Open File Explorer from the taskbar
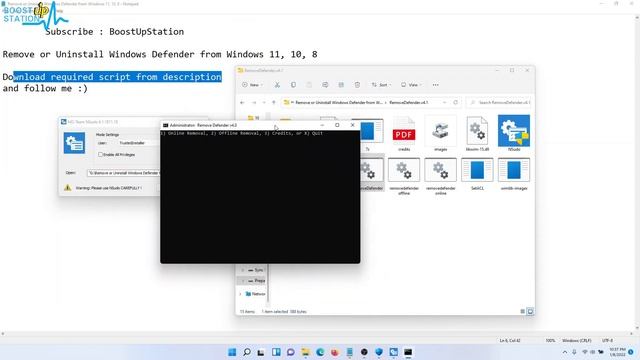 pos(305,352)
